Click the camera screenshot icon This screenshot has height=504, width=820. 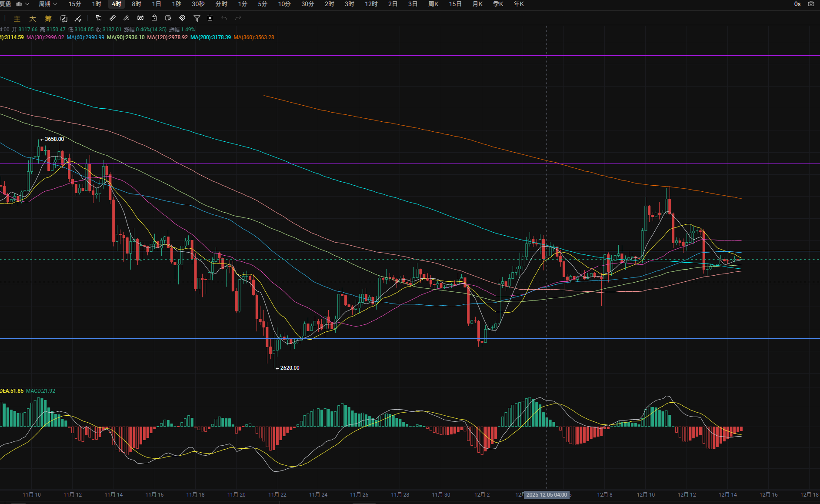pos(811,4)
